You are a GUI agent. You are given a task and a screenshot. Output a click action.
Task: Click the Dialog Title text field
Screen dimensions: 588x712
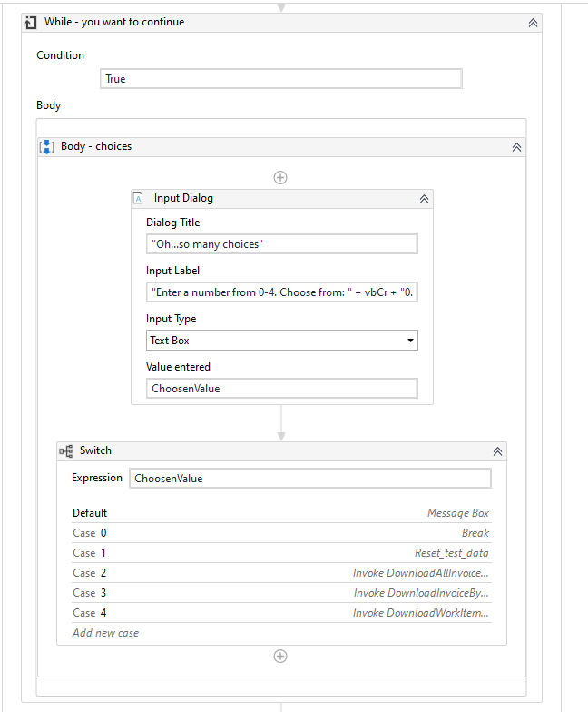(x=281, y=243)
